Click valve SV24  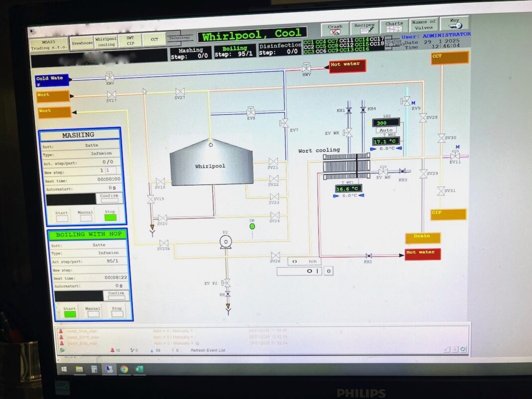[275, 215]
